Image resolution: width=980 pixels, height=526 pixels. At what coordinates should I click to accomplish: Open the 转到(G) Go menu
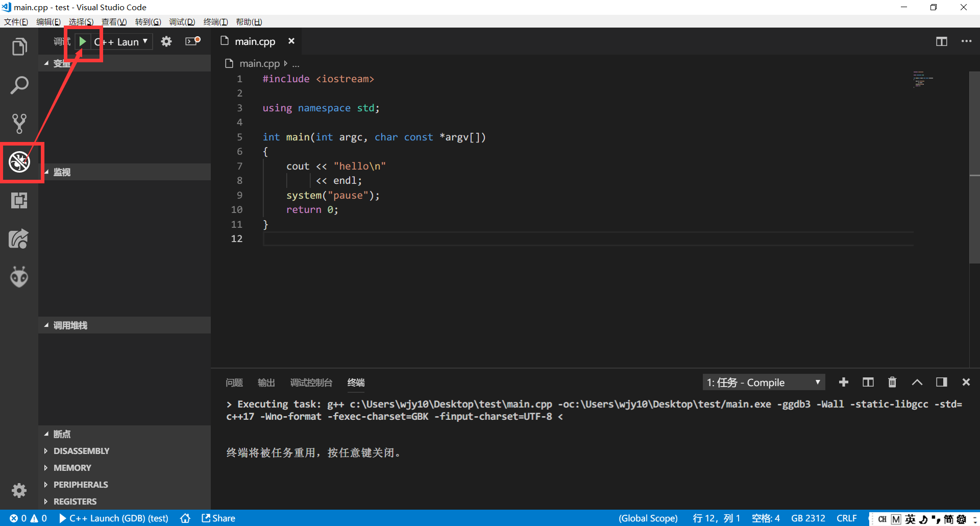(148, 22)
